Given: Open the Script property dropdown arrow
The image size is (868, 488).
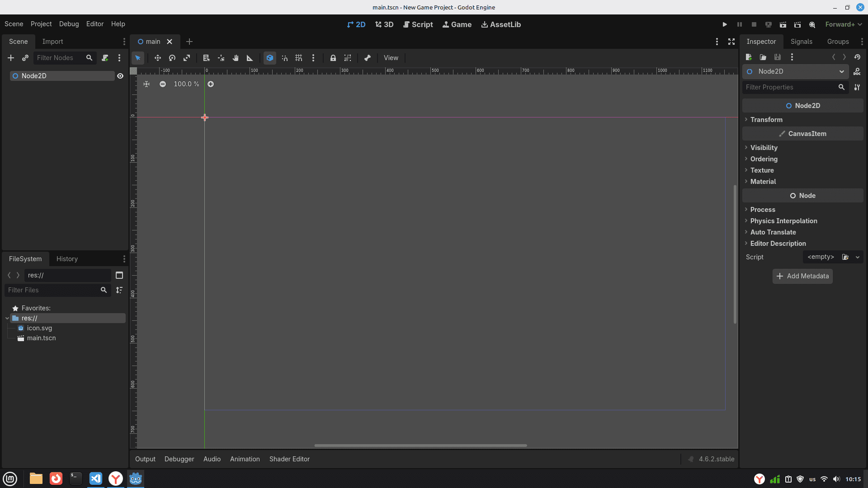Looking at the screenshot, I should coord(858,257).
